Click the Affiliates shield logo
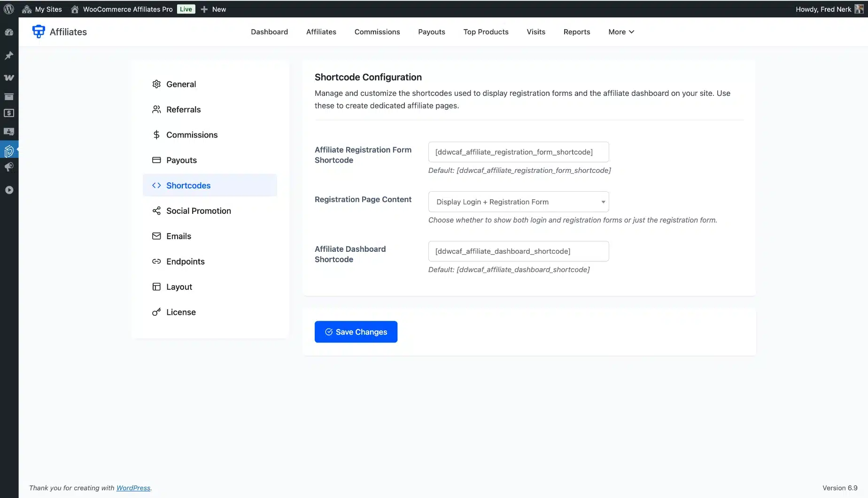Viewport: 868px width, 498px height. [39, 31]
